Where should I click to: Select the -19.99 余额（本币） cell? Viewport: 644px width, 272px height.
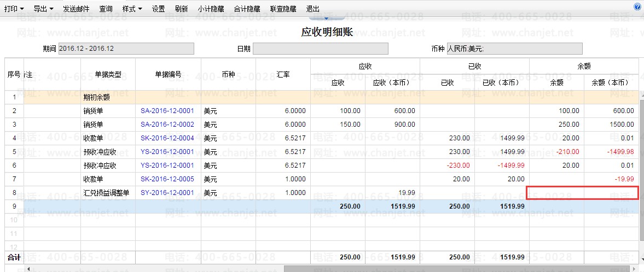pyautogui.click(x=611, y=179)
